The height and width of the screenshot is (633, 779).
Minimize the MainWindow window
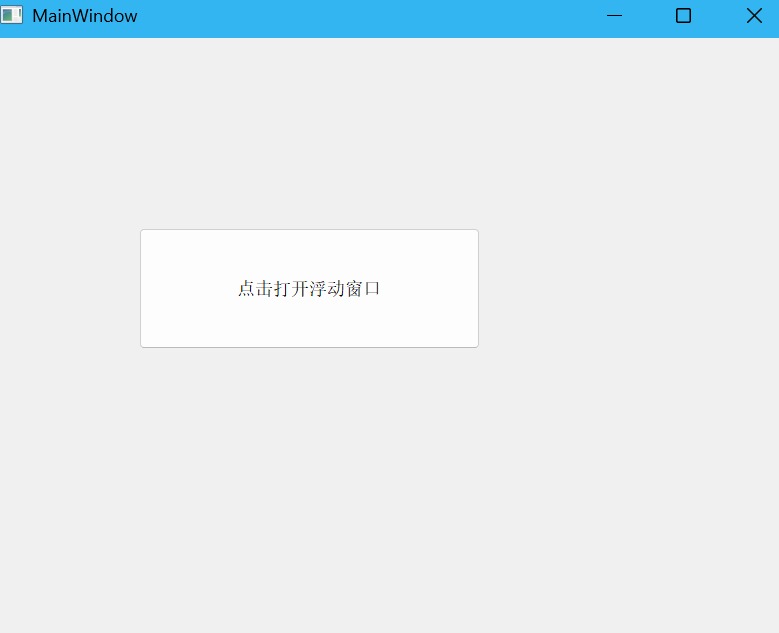click(615, 16)
